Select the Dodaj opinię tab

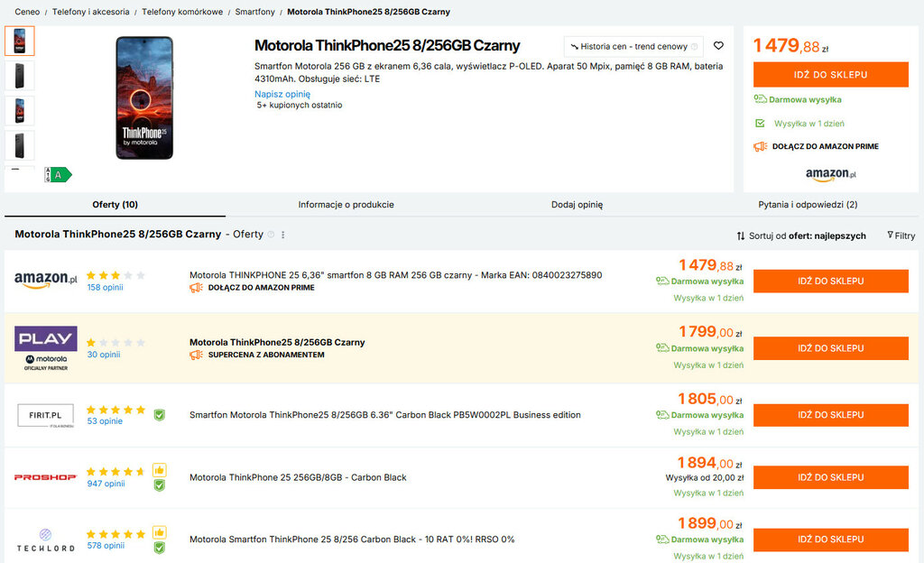(x=577, y=205)
